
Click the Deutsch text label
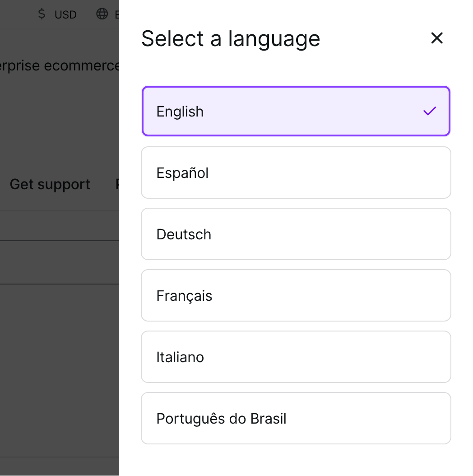184,234
